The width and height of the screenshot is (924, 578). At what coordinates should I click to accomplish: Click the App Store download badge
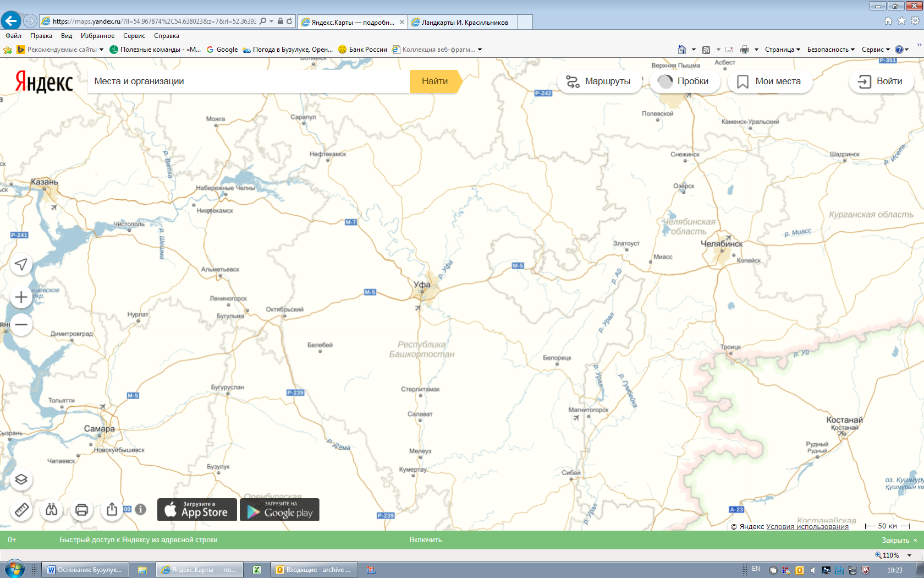[x=197, y=510]
